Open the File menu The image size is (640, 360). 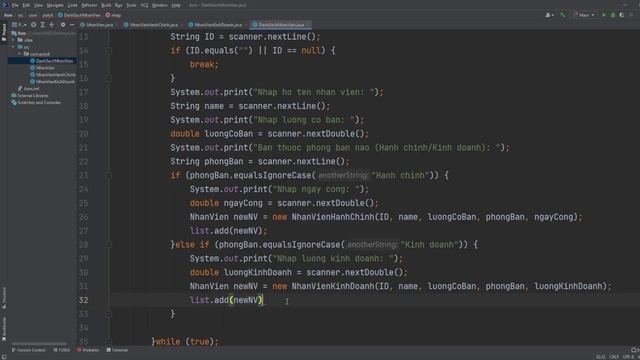pyautogui.click(x=15, y=5)
